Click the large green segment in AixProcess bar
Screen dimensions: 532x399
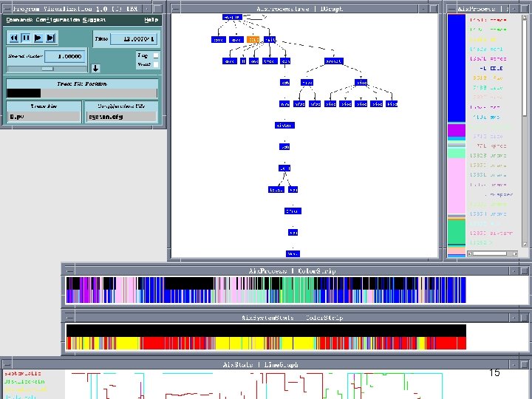(457, 232)
